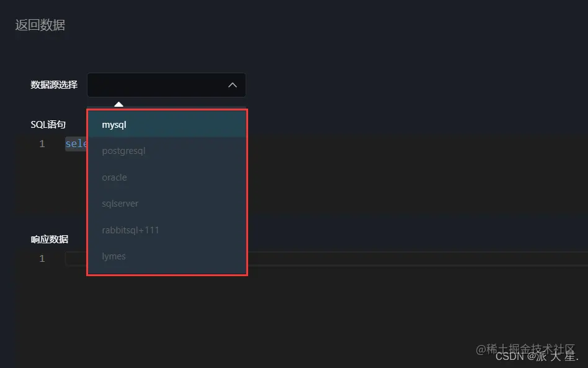Choose the rabbitsql+111 option

point(167,230)
